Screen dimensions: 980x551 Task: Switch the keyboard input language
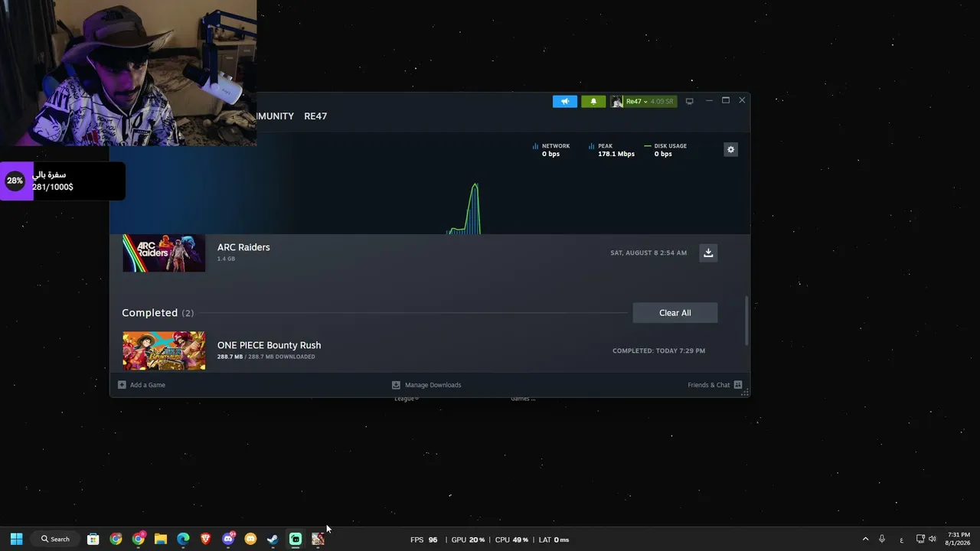point(901,540)
